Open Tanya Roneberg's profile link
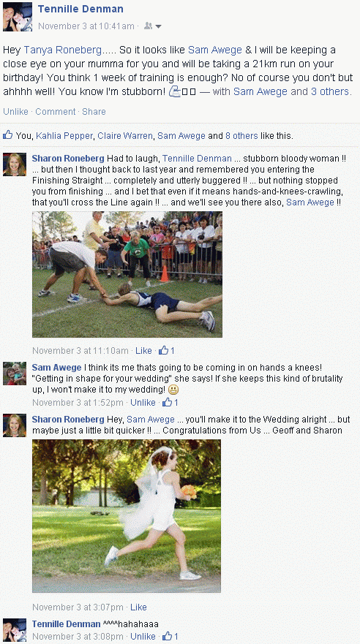 (62, 50)
